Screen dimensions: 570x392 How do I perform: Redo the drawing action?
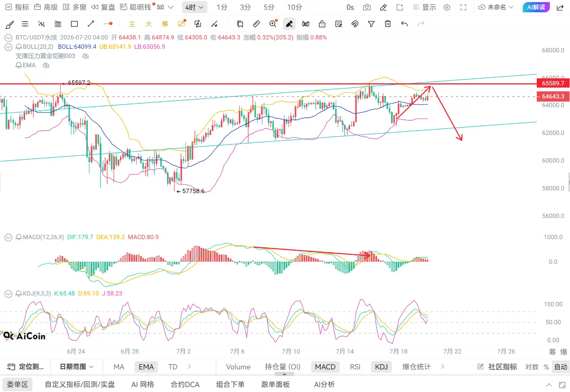[421, 24]
